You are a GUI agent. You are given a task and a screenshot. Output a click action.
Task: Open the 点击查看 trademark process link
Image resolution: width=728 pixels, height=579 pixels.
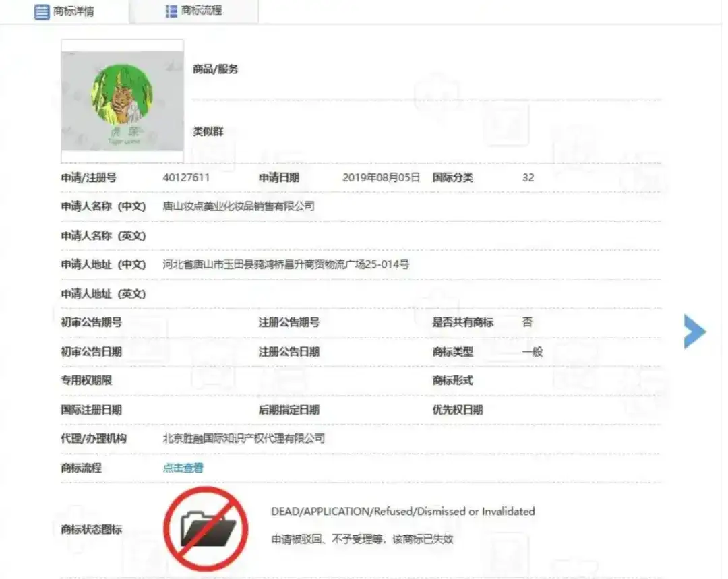pos(183,468)
